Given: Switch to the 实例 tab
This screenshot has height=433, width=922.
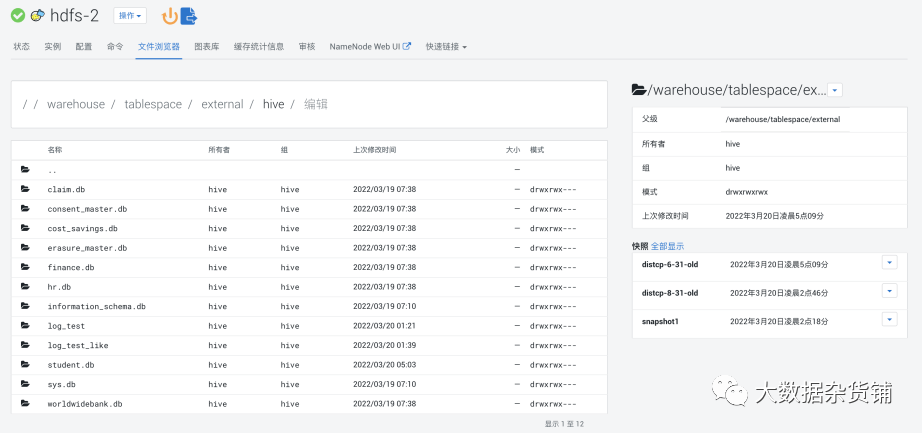Looking at the screenshot, I should point(53,46).
